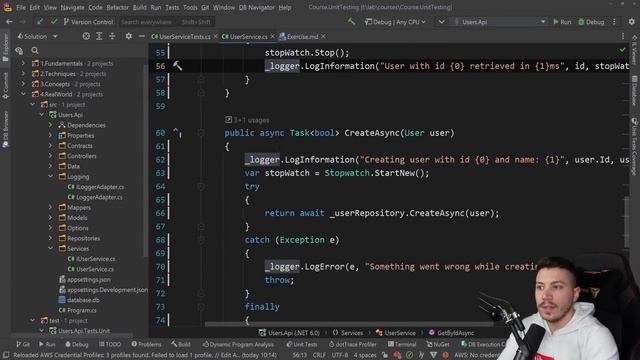This screenshot has height=360, width=640.
Task: Select database.db in solution tree
Action: 79,300
